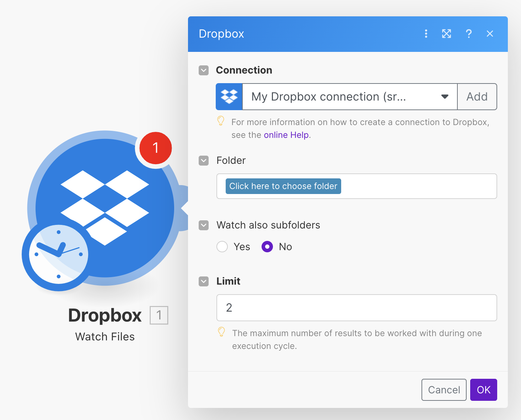Open the Dropbox module settings menu (three dots)
The image size is (521, 420).
click(x=426, y=34)
